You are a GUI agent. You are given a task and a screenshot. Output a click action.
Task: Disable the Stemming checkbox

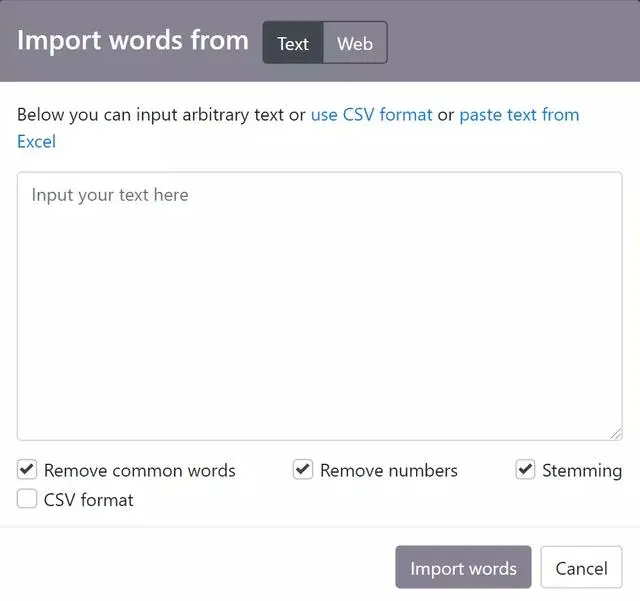(525, 470)
